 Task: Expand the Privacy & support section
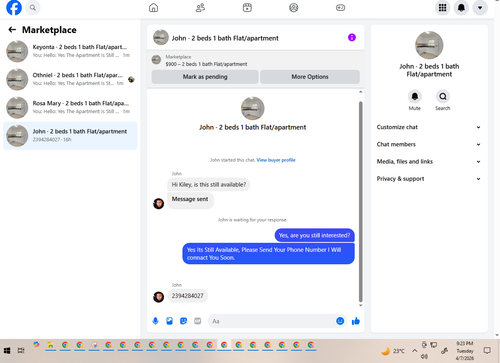pos(429,179)
